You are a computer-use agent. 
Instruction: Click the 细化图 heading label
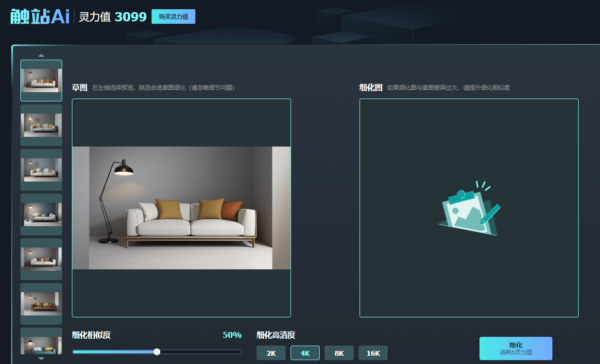[x=371, y=87]
